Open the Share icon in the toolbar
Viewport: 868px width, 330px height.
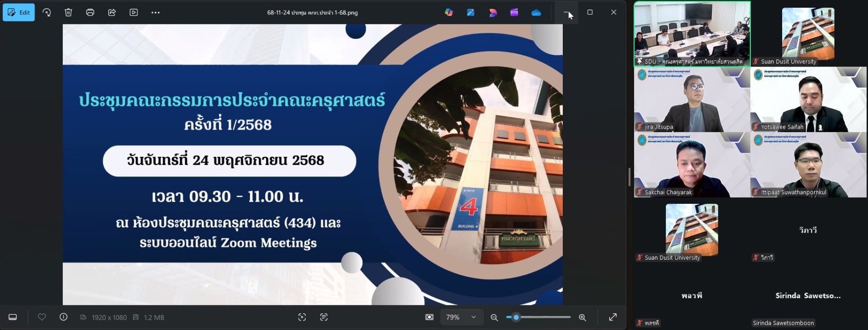click(112, 13)
